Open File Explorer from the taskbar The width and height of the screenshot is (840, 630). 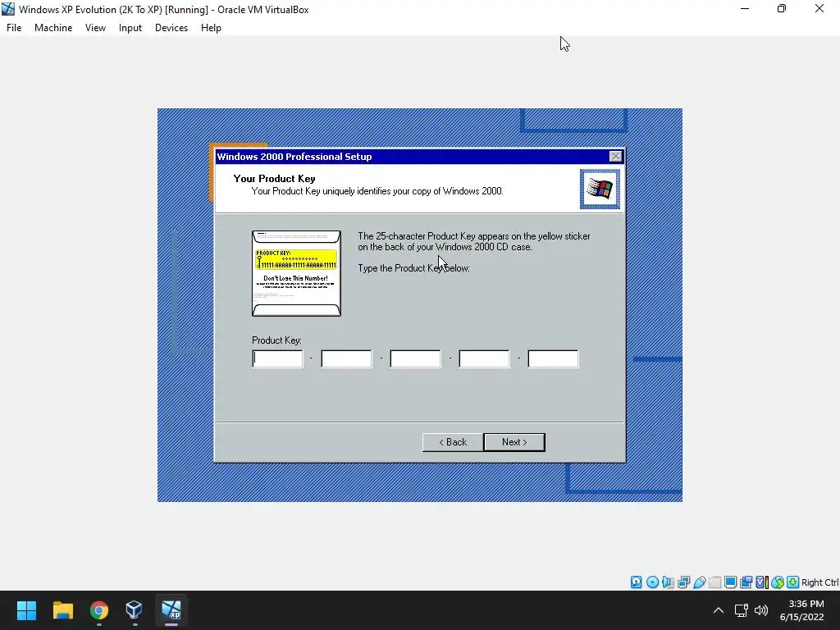(62, 610)
